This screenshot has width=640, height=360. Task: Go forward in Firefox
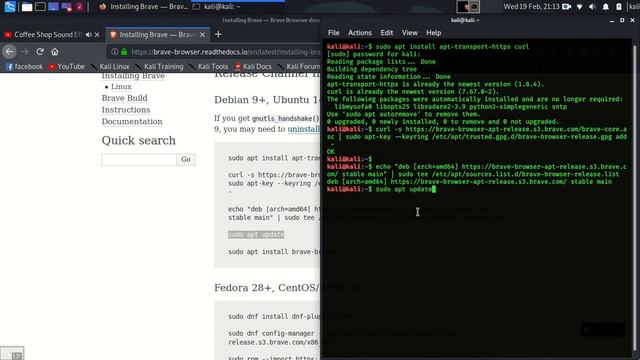tap(25, 52)
